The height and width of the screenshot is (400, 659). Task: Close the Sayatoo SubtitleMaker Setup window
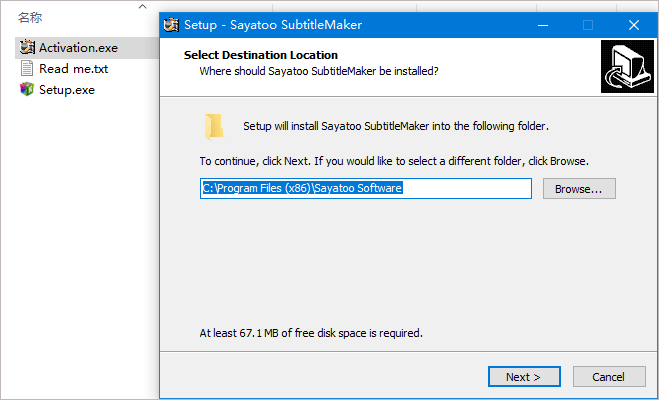(633, 25)
